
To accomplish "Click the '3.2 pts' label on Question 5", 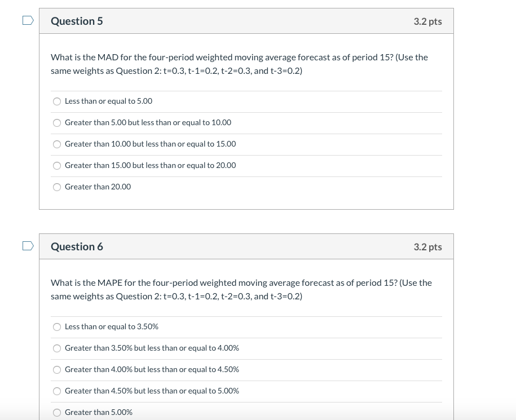I will click(x=427, y=21).
